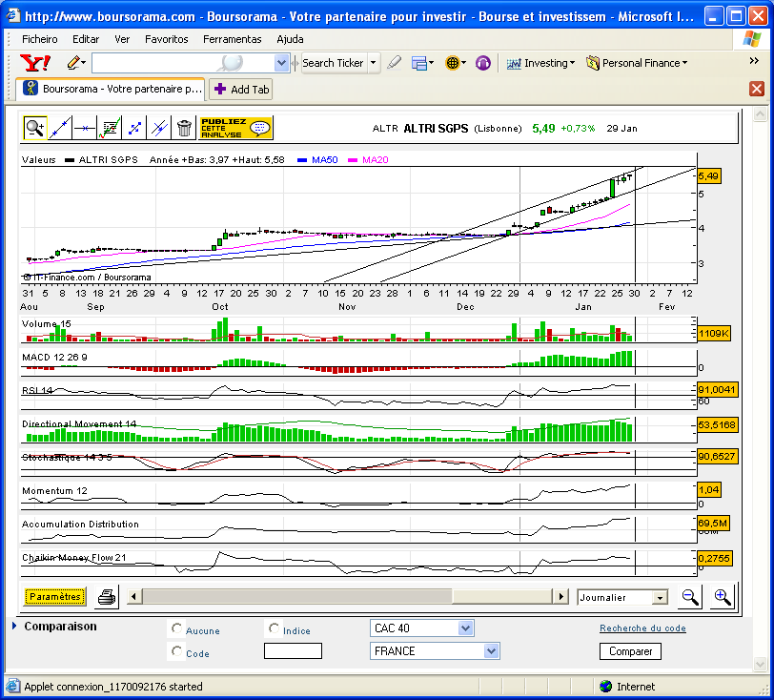The width and height of the screenshot is (774, 700).
Task: Click the chart scrollbar left arrow
Action: [x=133, y=596]
